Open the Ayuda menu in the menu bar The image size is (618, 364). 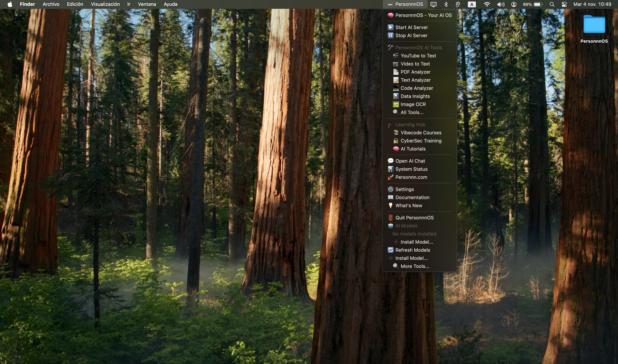tap(170, 4)
